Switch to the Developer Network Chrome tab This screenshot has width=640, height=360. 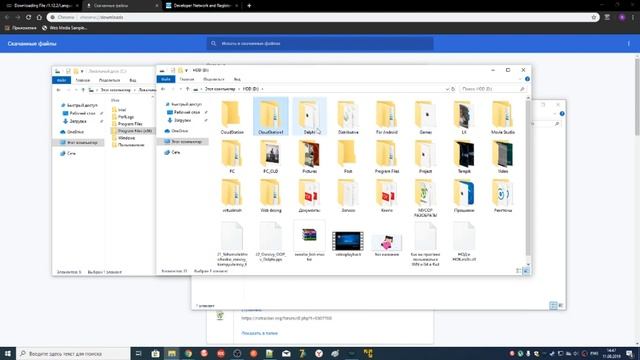202,6
